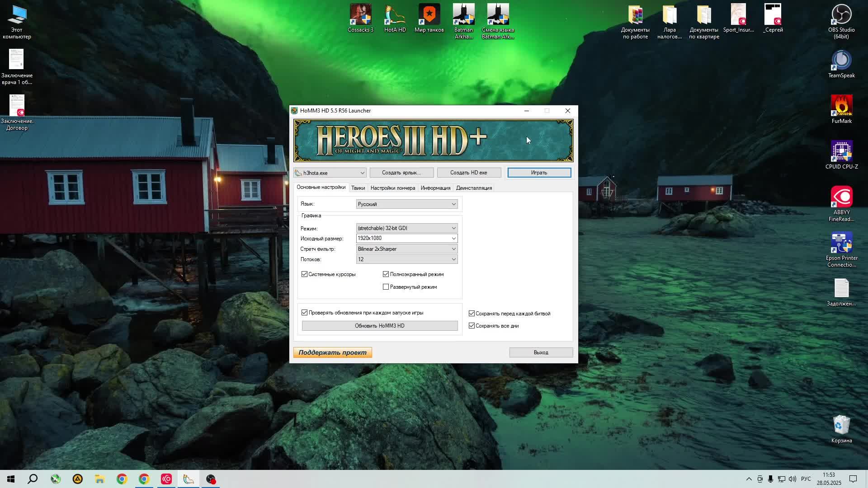Switch РУС input language indicator
This screenshot has height=488, width=868.
tap(806, 479)
